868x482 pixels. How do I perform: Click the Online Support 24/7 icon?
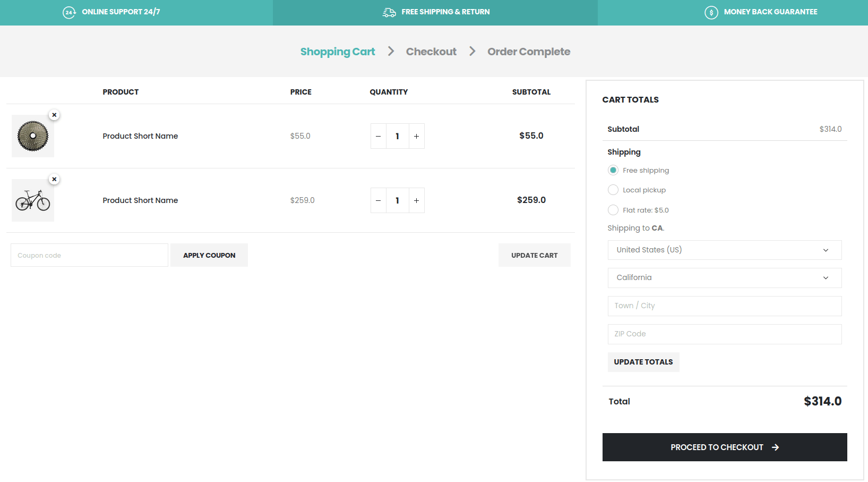pyautogui.click(x=69, y=12)
